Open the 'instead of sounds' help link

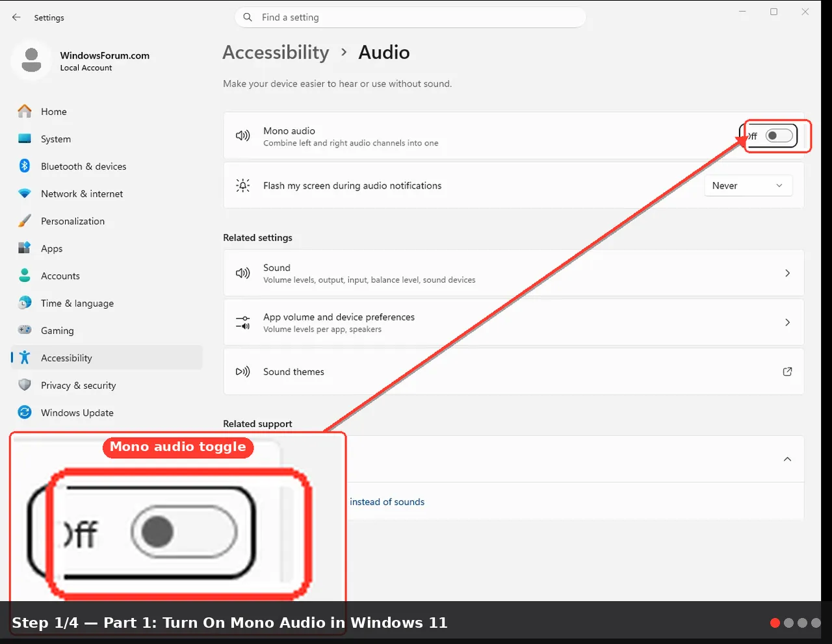(x=387, y=502)
